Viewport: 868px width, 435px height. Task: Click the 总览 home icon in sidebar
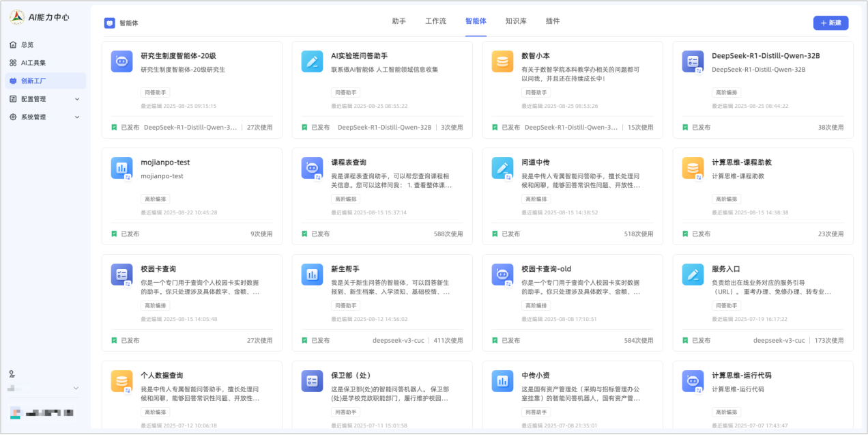point(13,45)
